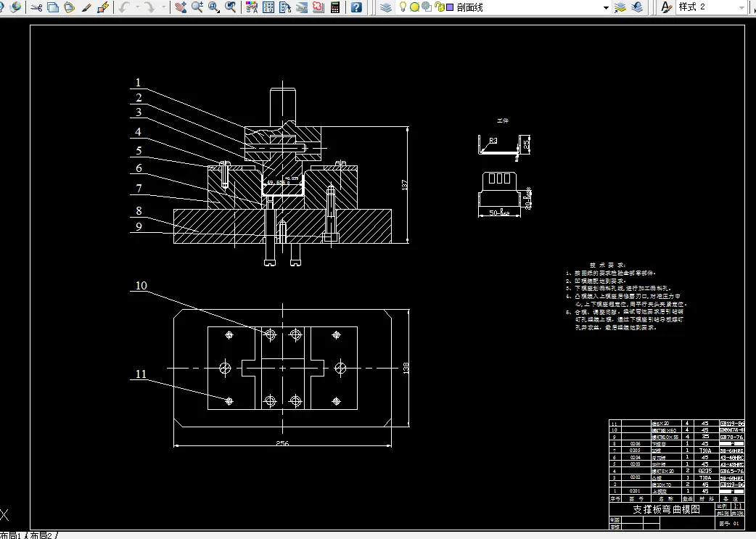Screen dimensions: 756x539
Task: Select the Zoom Realtime magnifier tool
Action: [x=197, y=7]
